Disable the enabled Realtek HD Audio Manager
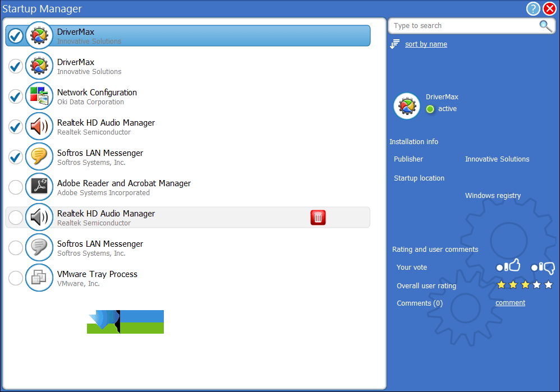 (16, 127)
